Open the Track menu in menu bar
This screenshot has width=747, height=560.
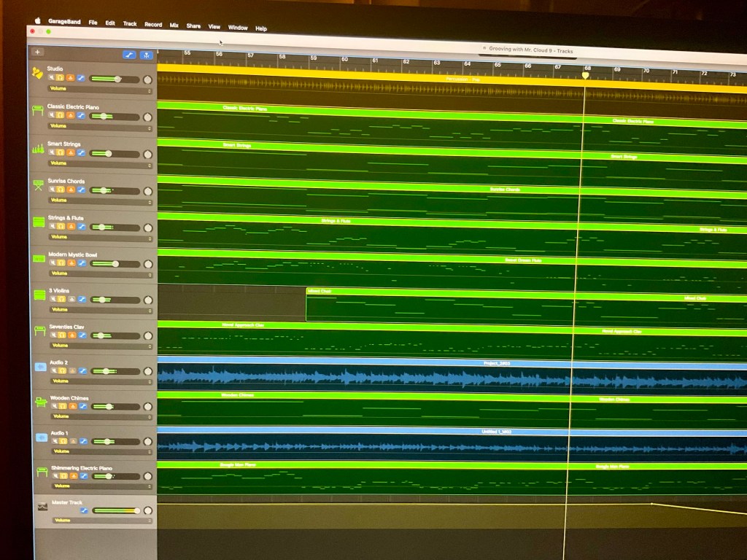coord(129,24)
